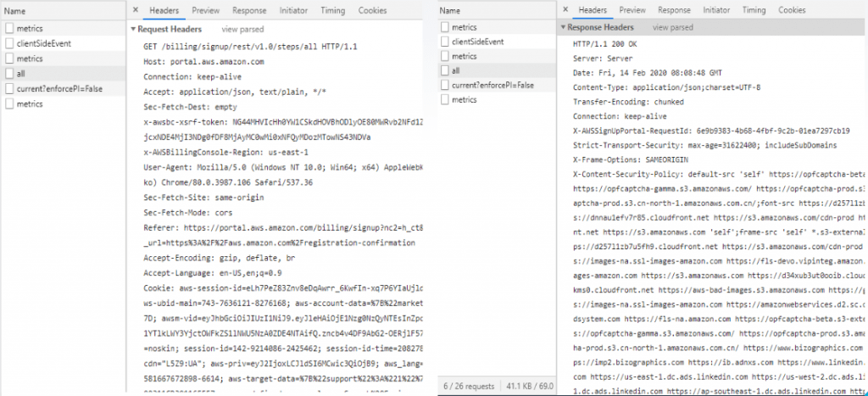Open Timing tab in left request panel
The image size is (868, 396).
(x=333, y=10)
